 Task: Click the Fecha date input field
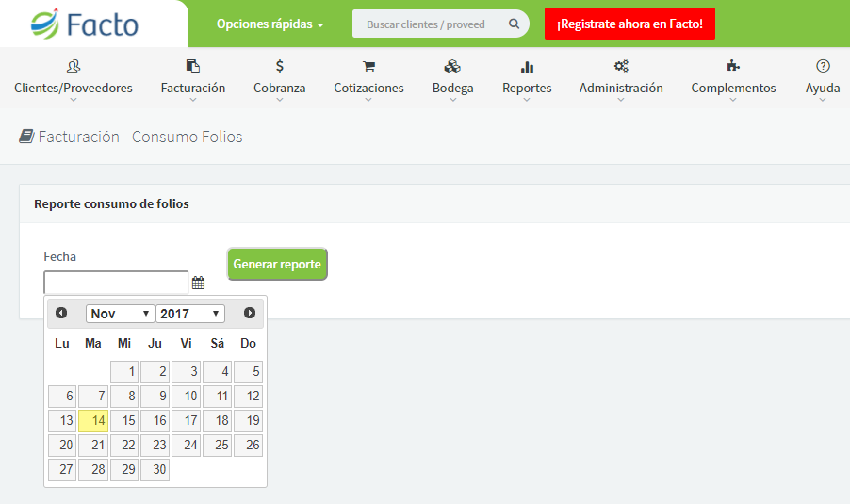coord(116,283)
